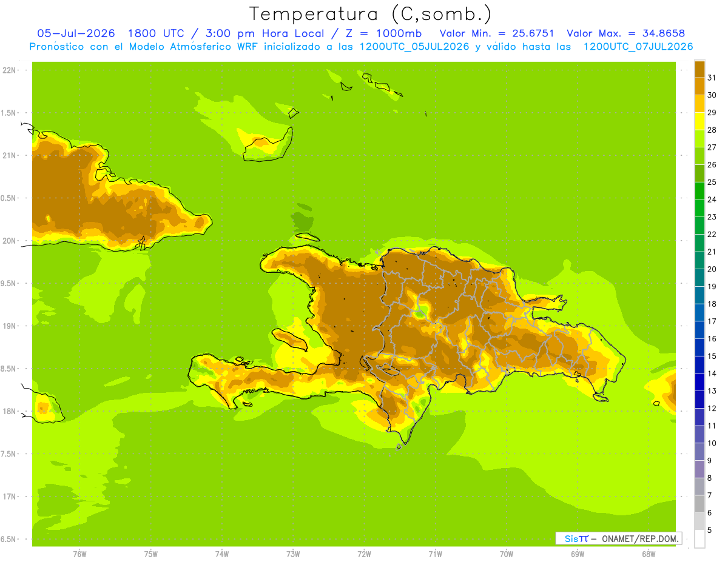
Task: Pick the gray legend band between 6 and 7
Action: pyautogui.click(x=699, y=504)
